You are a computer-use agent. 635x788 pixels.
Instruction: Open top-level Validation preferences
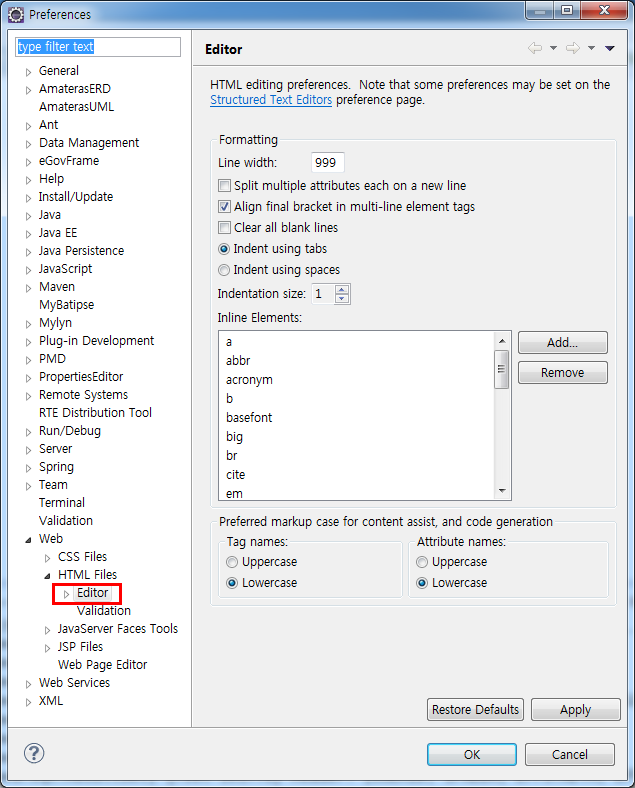[x=66, y=521]
